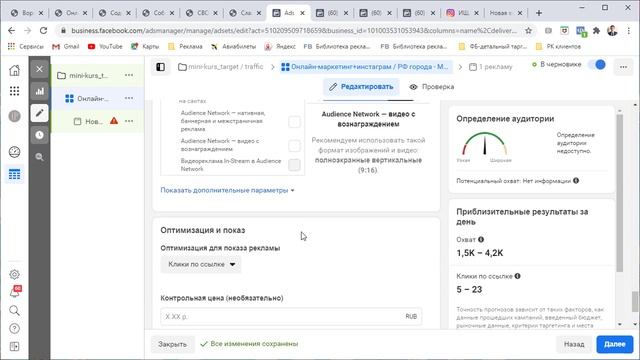Open the account overview gauge icon
Viewport: 640px width, 360px height.
14,152
